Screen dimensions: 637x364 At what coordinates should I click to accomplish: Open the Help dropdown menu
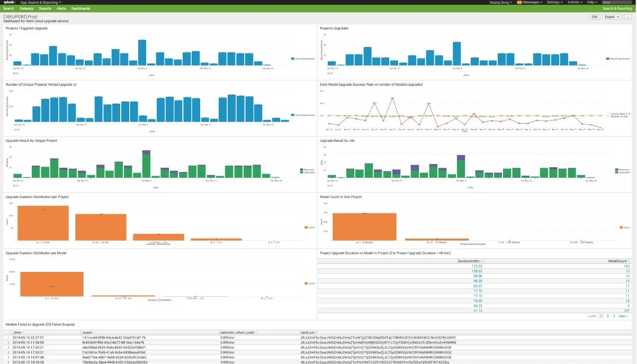[x=593, y=2]
